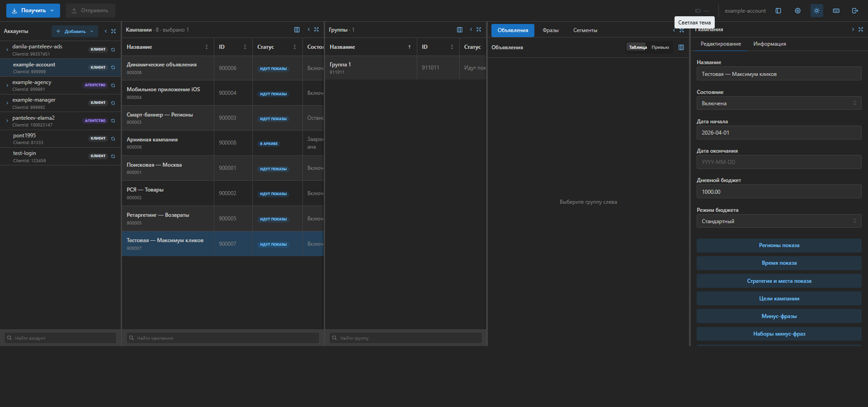Expand the panteleev-elama2 account tree
This screenshot has width=868, height=407.
coord(7,121)
